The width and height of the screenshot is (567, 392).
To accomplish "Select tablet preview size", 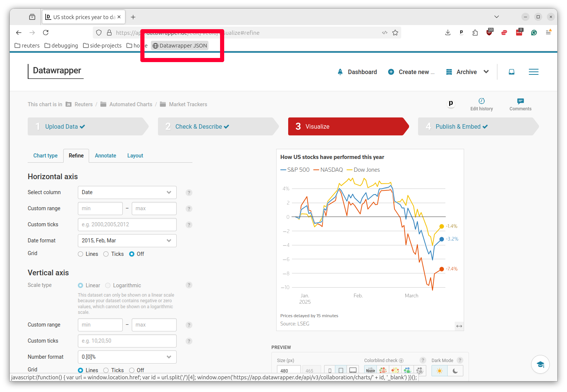I will point(341,370).
